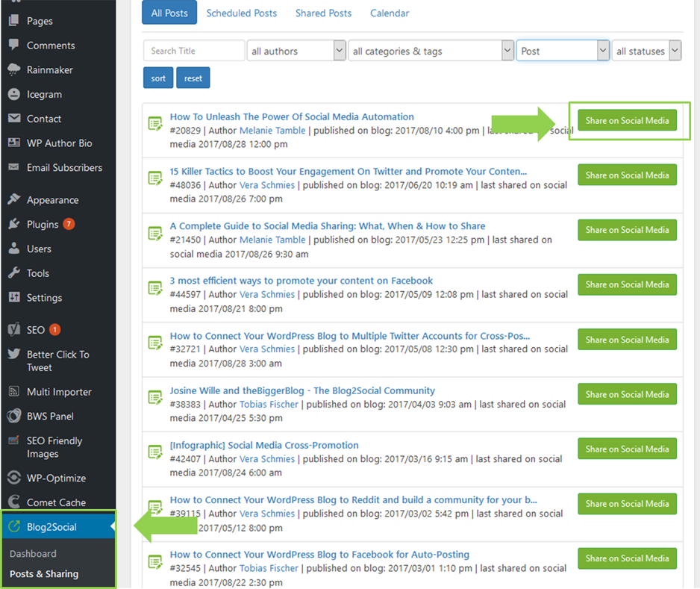Viewport: 700px width, 589px height.
Task: Open author Vera Schmies on post #48036
Action: coord(267,185)
